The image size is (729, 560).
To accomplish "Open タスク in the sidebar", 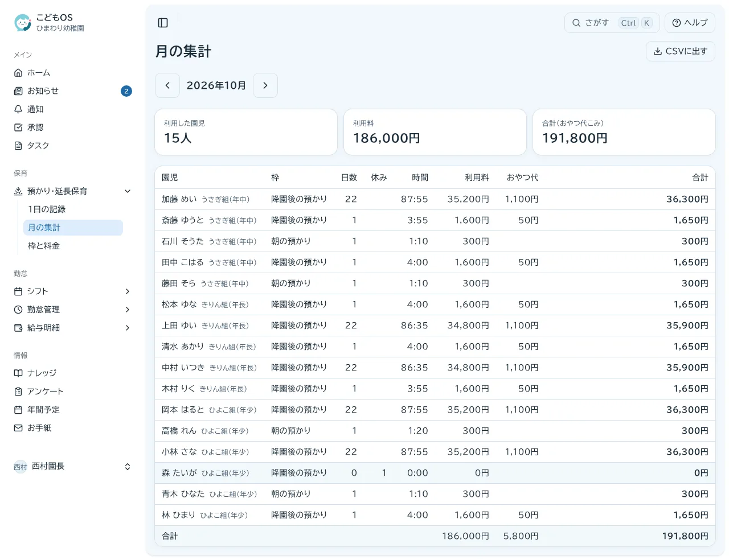I will pyautogui.click(x=73, y=146).
